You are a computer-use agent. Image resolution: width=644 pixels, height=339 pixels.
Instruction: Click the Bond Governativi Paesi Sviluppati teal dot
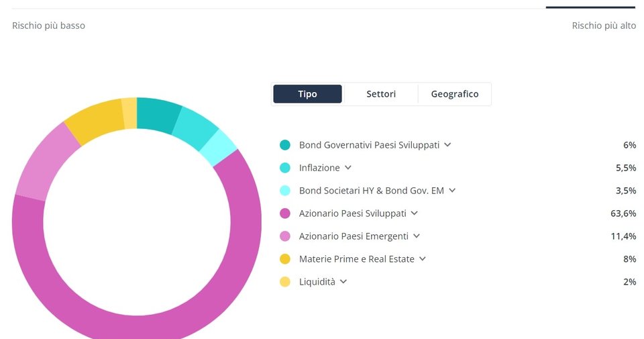284,144
